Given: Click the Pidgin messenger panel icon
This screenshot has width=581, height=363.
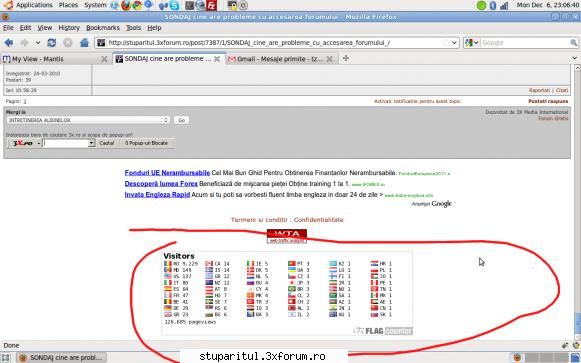Looking at the screenshot, I should 163,5.
